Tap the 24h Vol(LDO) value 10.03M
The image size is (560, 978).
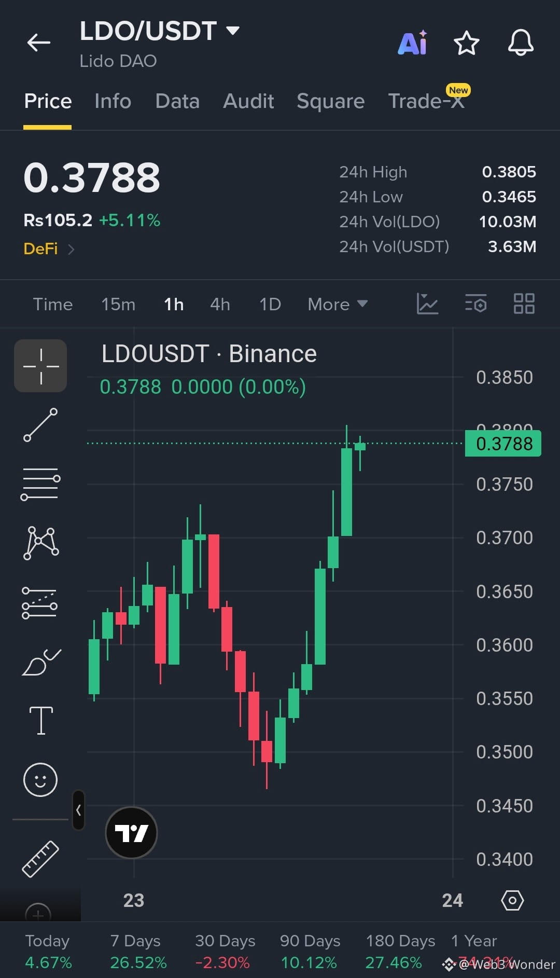(507, 222)
